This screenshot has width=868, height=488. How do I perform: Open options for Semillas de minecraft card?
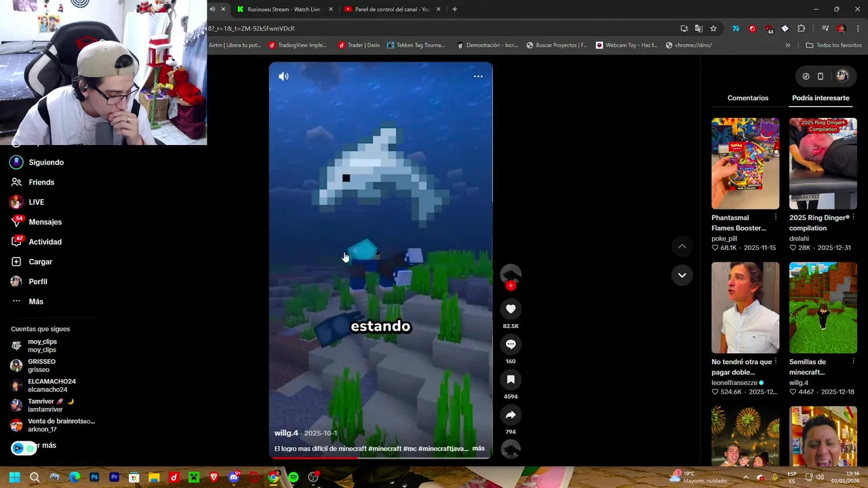coord(853,362)
